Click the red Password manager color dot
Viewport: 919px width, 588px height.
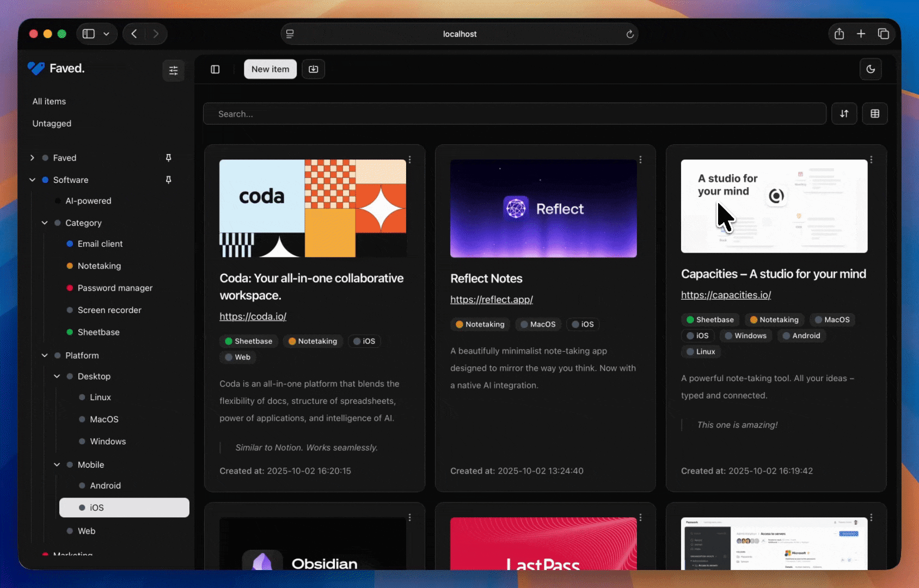(x=70, y=288)
